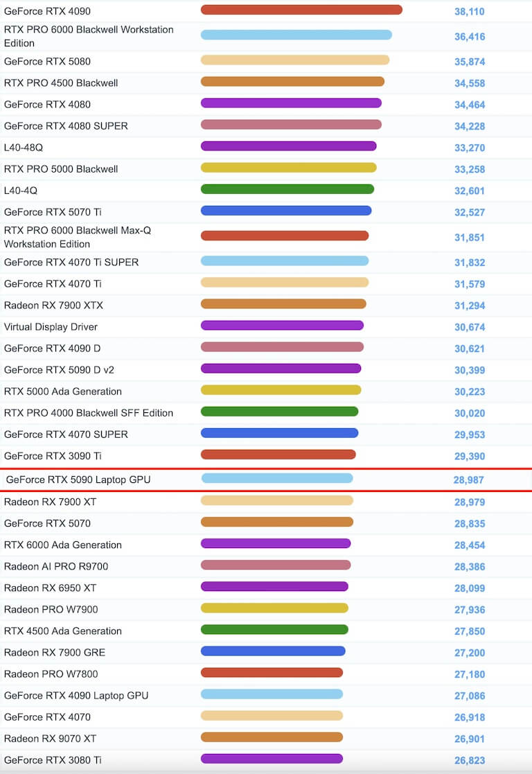Select Radeon PRO W7800 name
The height and width of the screenshot is (774, 532).
[51, 674]
